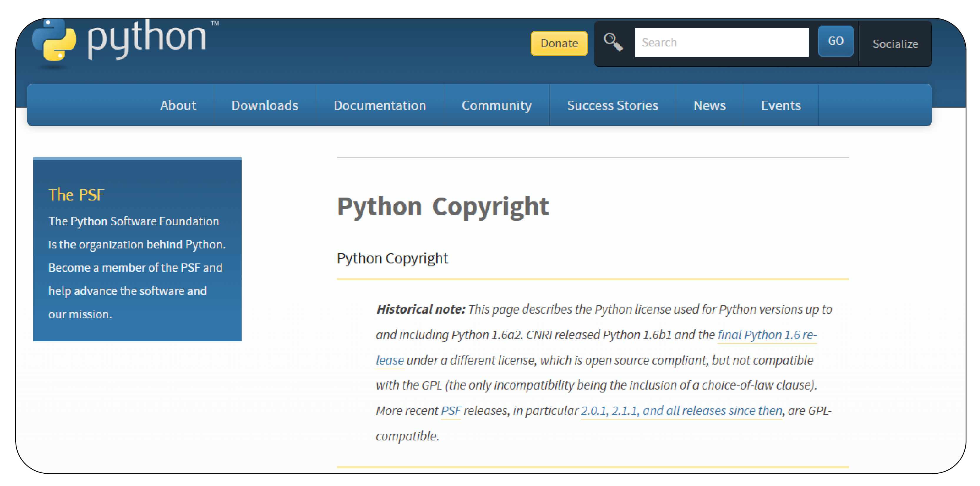Open the Documentation menu item

[x=380, y=105]
